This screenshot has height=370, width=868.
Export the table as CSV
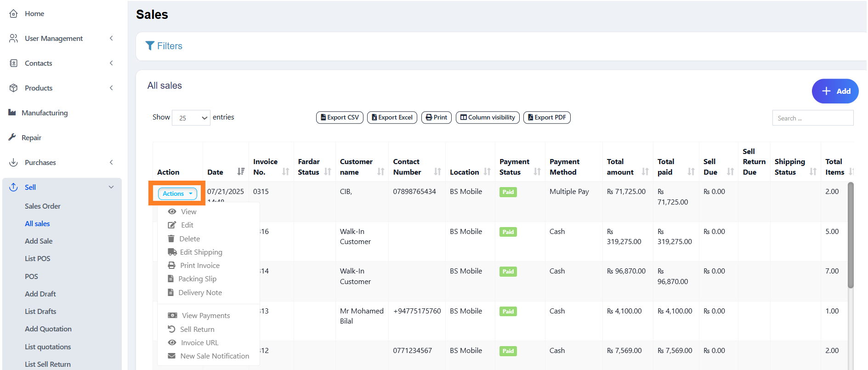coord(340,118)
